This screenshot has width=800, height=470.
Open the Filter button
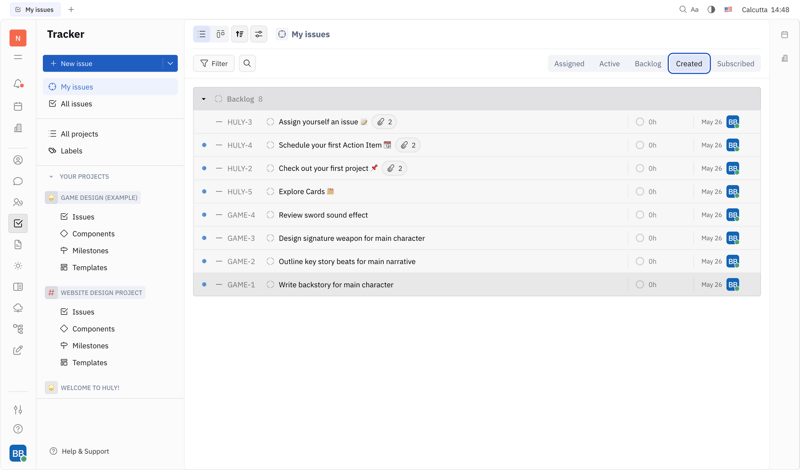click(214, 63)
